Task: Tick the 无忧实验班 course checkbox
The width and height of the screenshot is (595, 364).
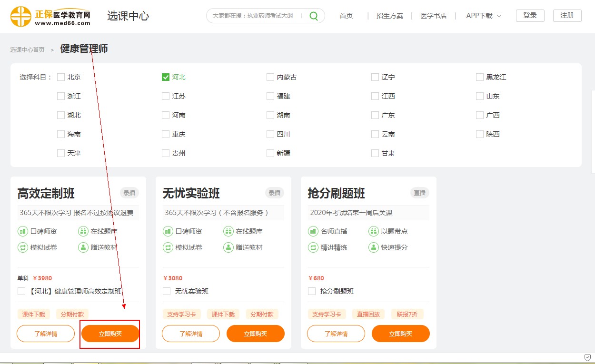Action: point(167,291)
